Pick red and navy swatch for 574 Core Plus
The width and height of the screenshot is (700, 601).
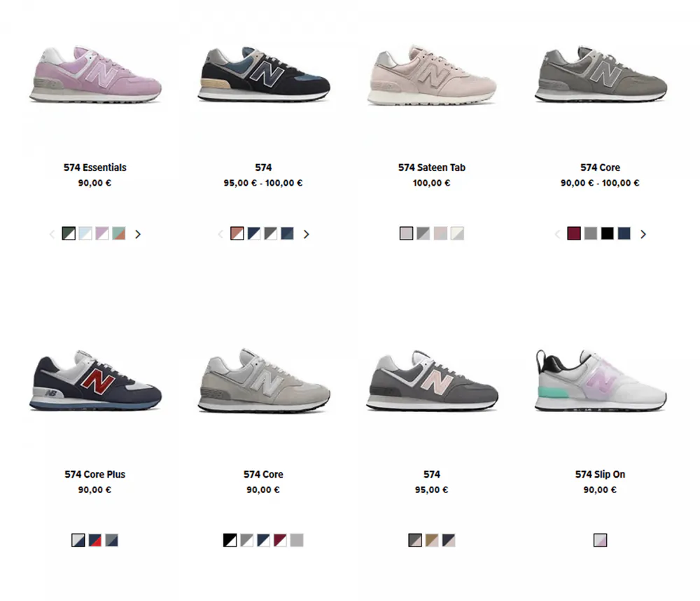[94, 540]
